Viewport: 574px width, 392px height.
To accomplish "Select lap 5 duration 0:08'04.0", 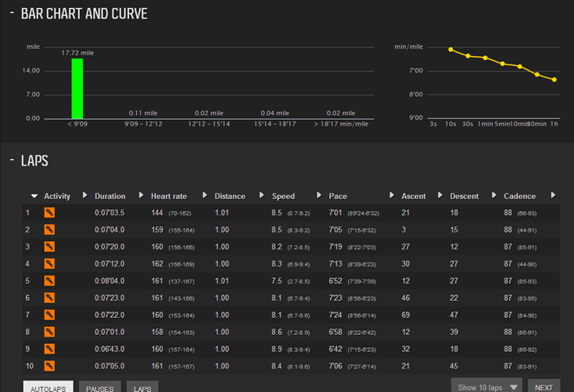I will pyautogui.click(x=109, y=280).
